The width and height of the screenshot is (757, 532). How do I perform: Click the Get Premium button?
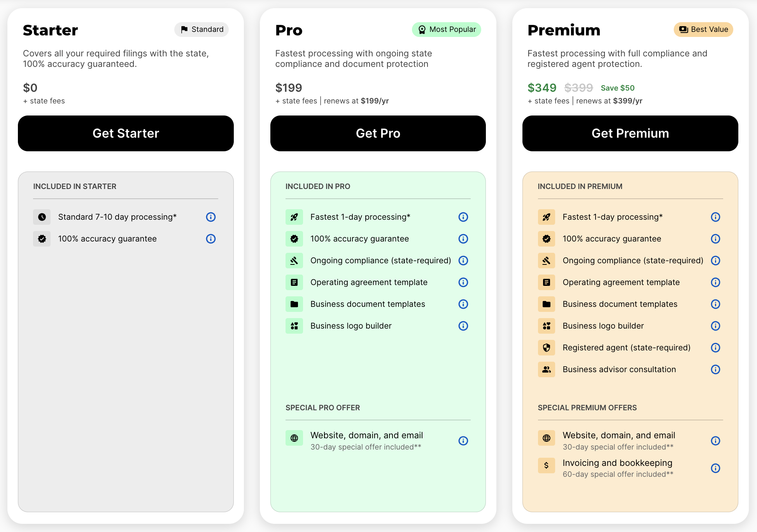pos(630,133)
